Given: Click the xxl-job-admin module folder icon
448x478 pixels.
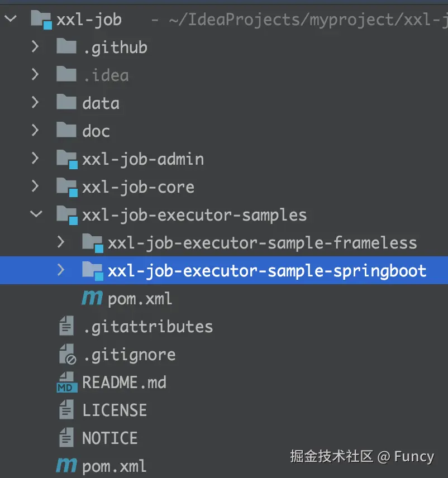Looking at the screenshot, I should click(x=67, y=159).
